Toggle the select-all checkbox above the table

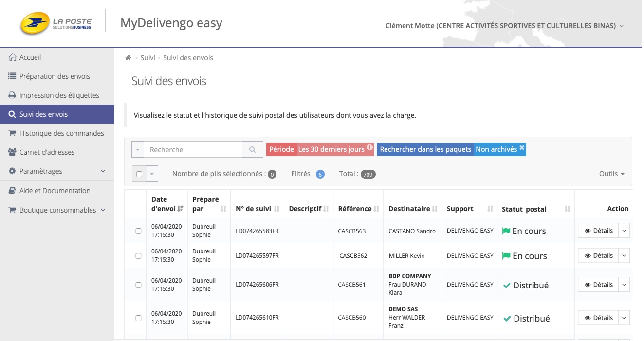[139, 174]
